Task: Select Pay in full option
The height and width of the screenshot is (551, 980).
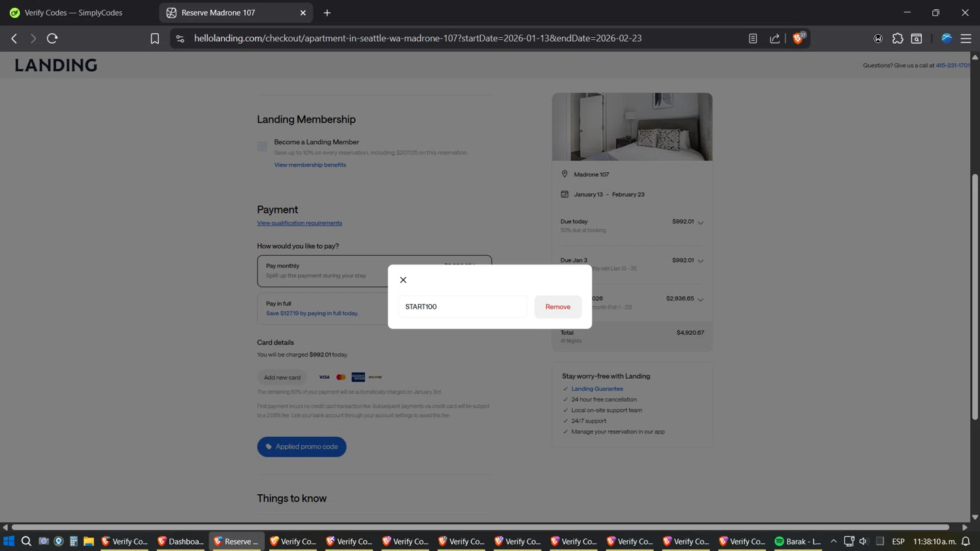Action: (374, 308)
